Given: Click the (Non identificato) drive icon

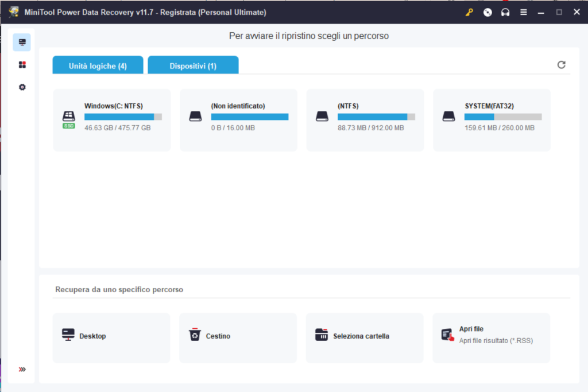Looking at the screenshot, I should [x=195, y=116].
